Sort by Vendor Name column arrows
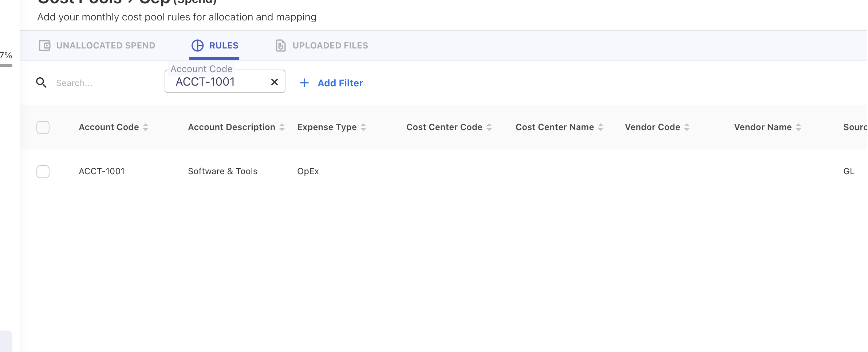The image size is (868, 352). [x=798, y=127]
